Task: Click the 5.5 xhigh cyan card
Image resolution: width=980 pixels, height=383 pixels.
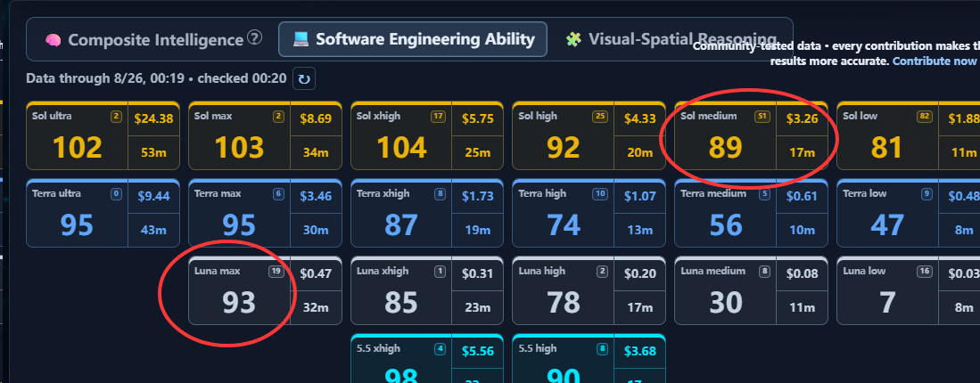Action: tap(427, 359)
